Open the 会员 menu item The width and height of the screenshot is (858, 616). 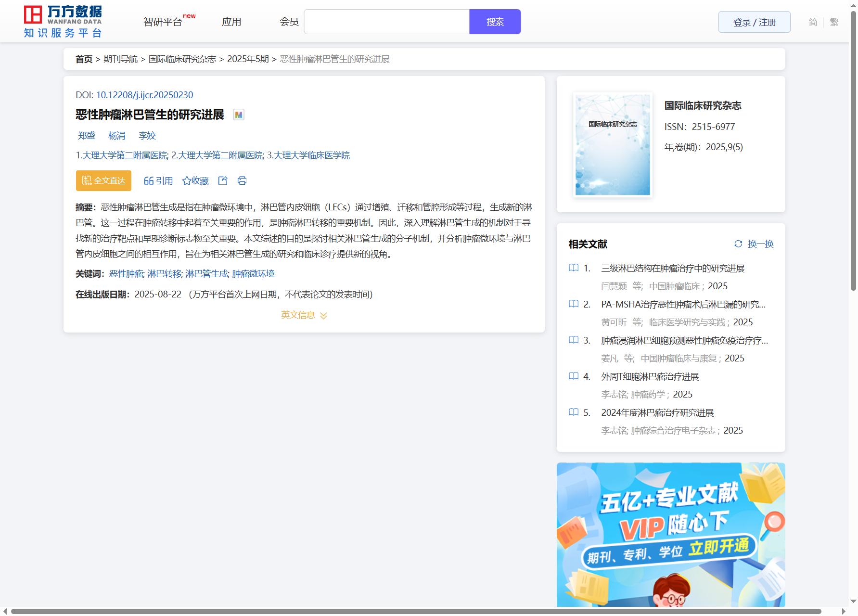point(289,22)
